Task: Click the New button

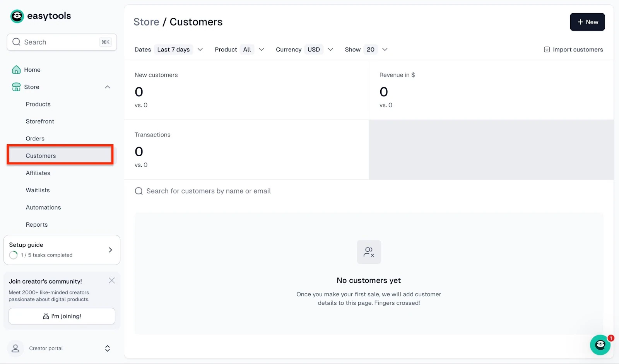Action: coord(587,22)
